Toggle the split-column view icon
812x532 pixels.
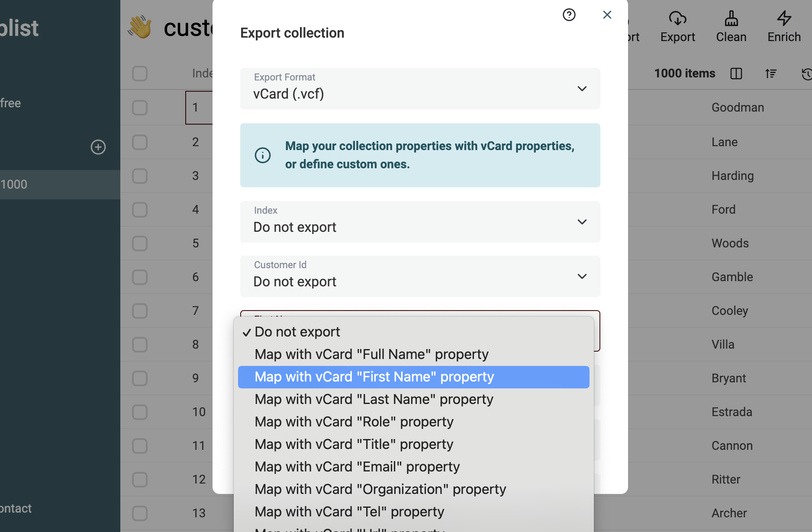[737, 74]
